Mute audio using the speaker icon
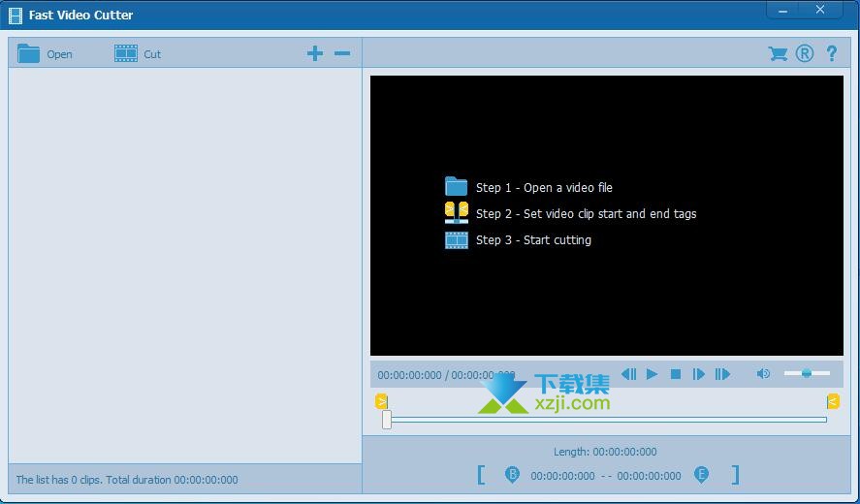 [x=763, y=374]
